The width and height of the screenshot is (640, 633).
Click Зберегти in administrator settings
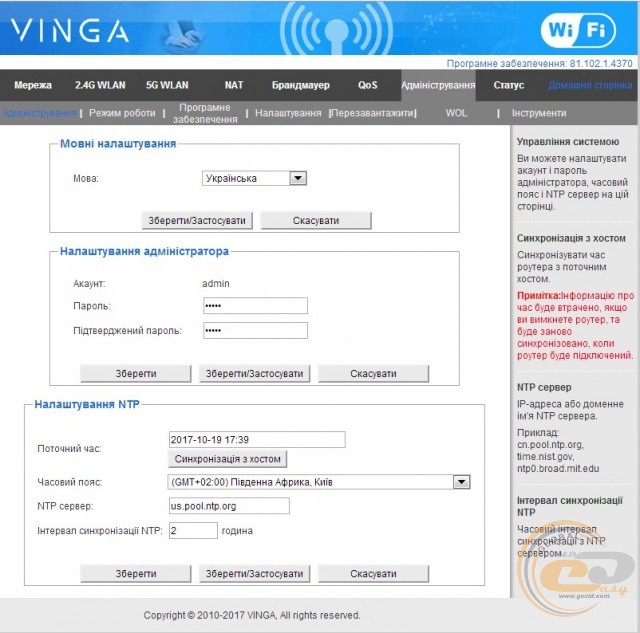coord(135,373)
